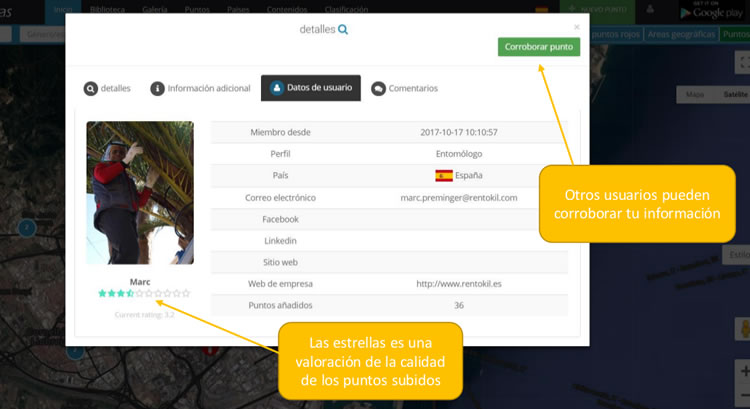Click the Google Play badge
Screen dimensions: 750x409
click(x=714, y=10)
